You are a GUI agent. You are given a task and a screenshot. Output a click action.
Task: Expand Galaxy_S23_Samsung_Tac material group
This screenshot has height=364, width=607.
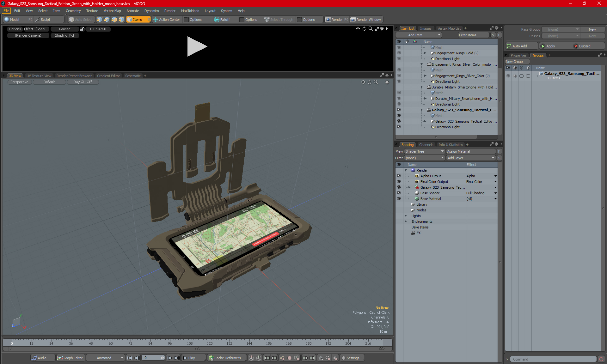click(409, 187)
